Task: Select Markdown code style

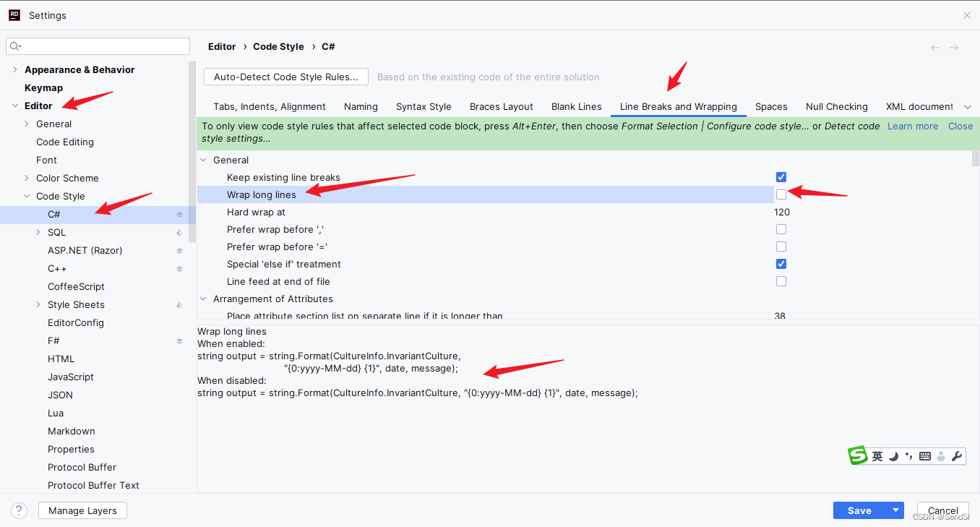Action: coord(72,431)
